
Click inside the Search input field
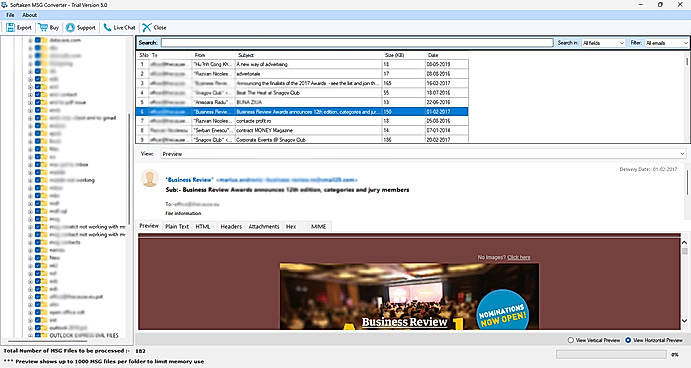(357, 43)
